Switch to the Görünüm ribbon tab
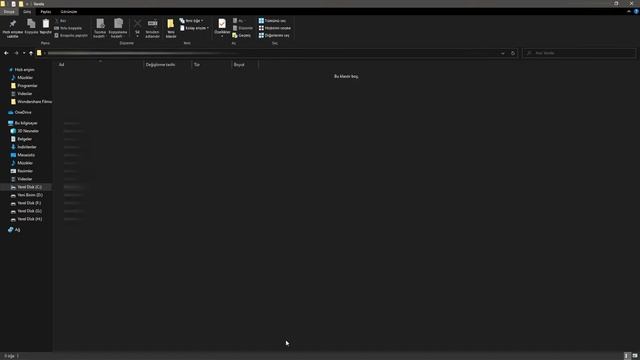Image resolution: width=640 pixels, height=360 pixels. [x=69, y=12]
